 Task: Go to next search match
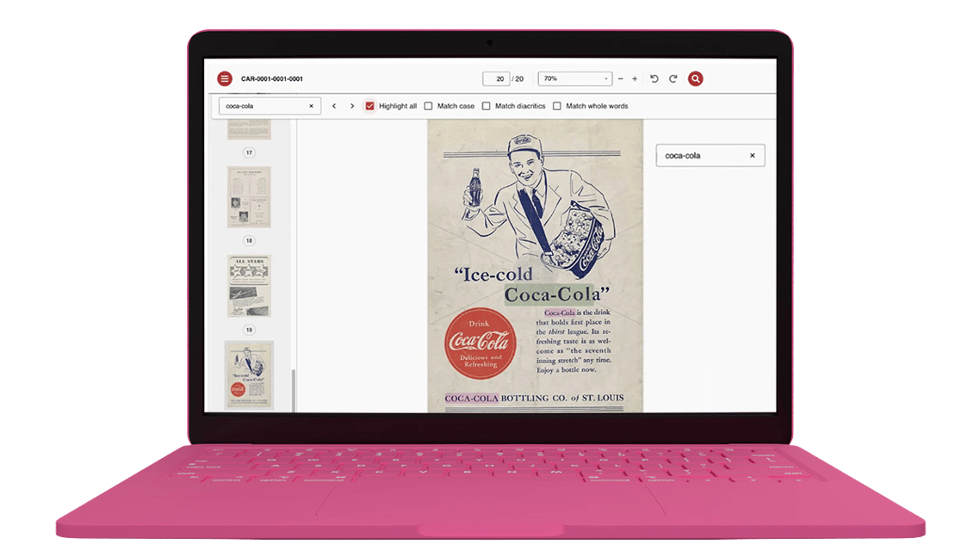(352, 106)
